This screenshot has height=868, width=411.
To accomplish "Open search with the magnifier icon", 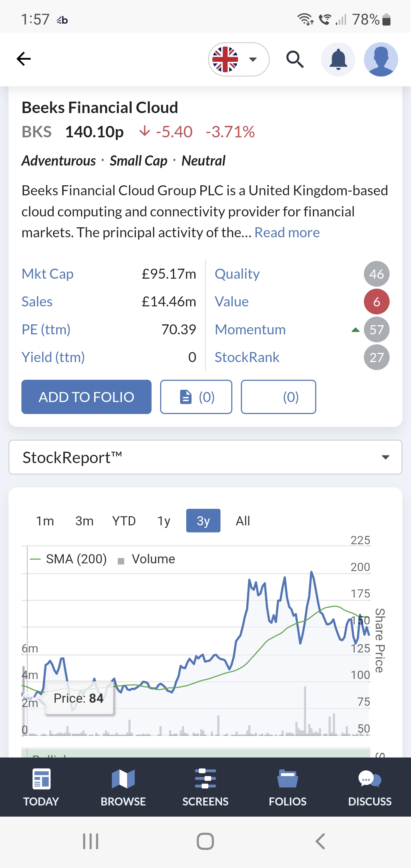I will 295,59.
